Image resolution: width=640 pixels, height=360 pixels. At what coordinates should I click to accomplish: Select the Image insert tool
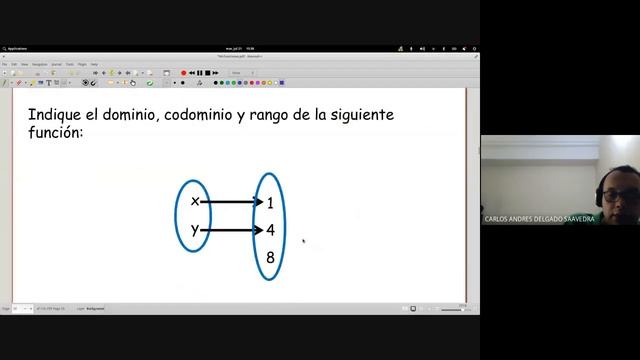(x=40, y=83)
